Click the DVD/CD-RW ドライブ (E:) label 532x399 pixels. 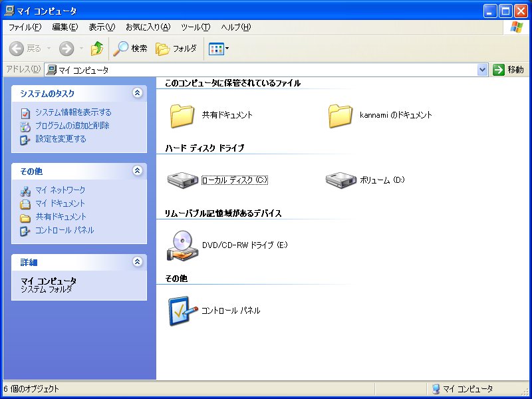pos(245,245)
